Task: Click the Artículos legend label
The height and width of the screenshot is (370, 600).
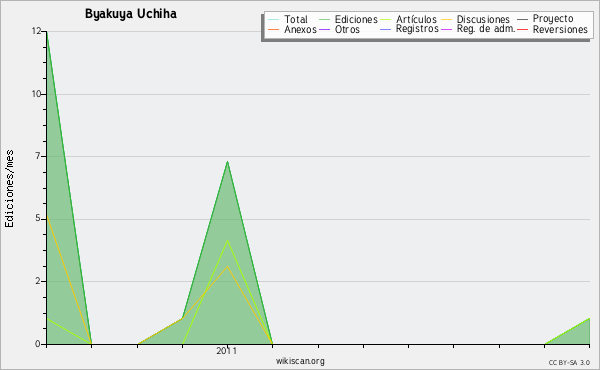Action: click(x=416, y=19)
